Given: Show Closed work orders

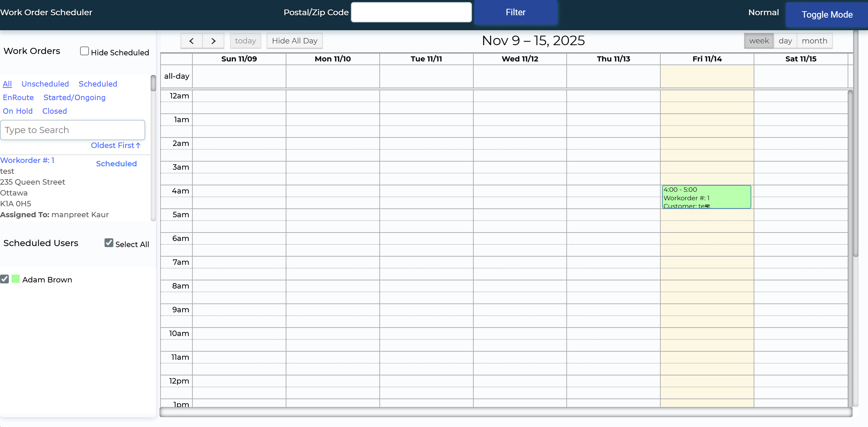Looking at the screenshot, I should pos(54,111).
